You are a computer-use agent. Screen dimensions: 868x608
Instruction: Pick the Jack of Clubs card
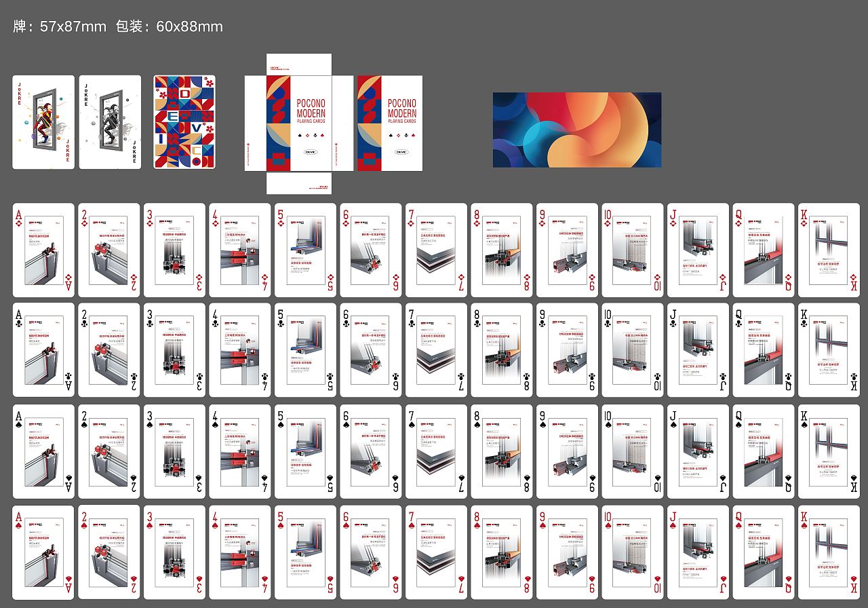pos(698,350)
